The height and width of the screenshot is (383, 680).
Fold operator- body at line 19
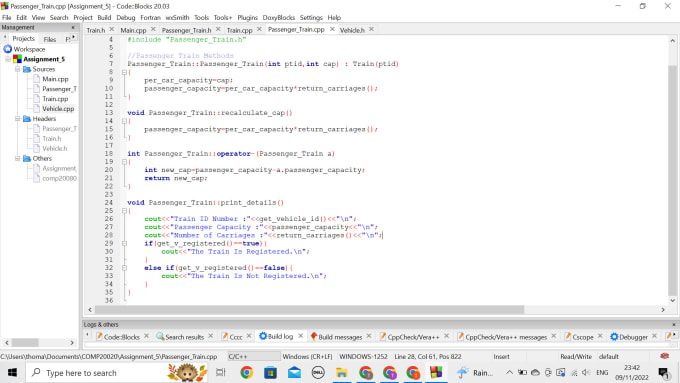[124, 162]
